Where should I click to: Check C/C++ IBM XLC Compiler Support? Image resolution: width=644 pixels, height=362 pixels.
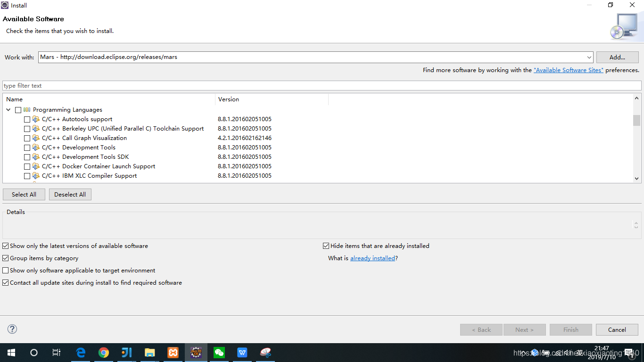[27, 176]
